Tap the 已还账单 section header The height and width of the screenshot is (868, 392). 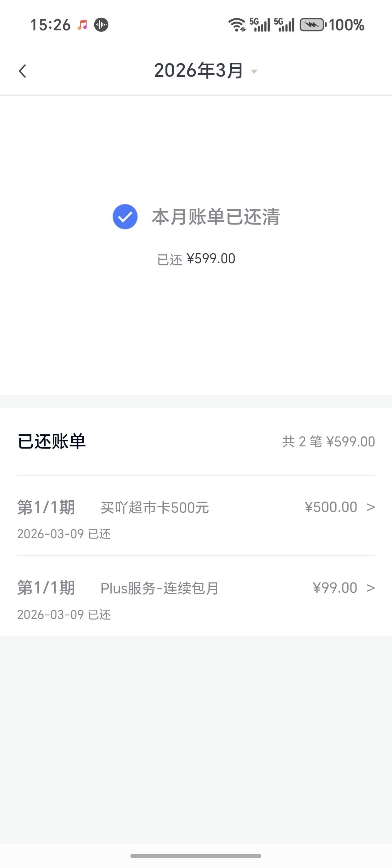pos(52,442)
